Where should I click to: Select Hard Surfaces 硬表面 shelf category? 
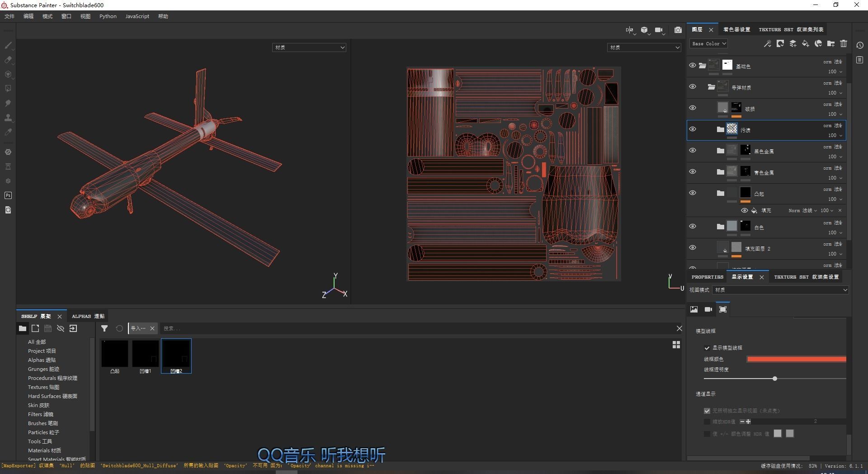click(x=52, y=396)
